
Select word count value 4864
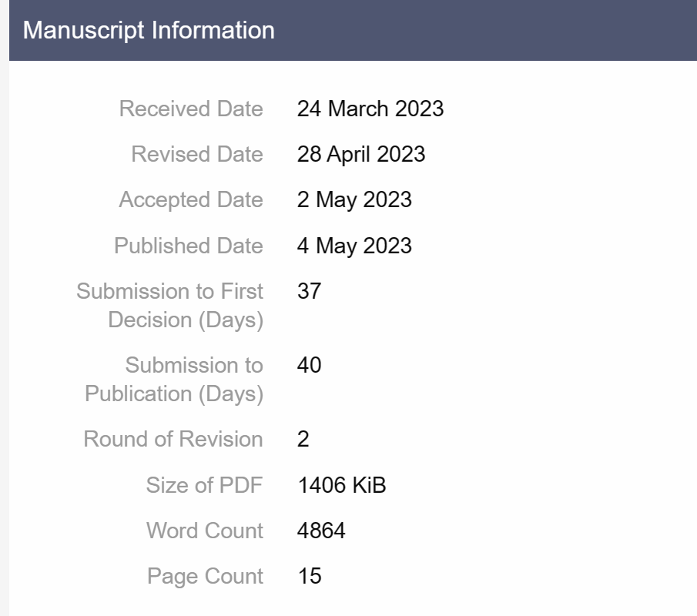[x=321, y=531]
